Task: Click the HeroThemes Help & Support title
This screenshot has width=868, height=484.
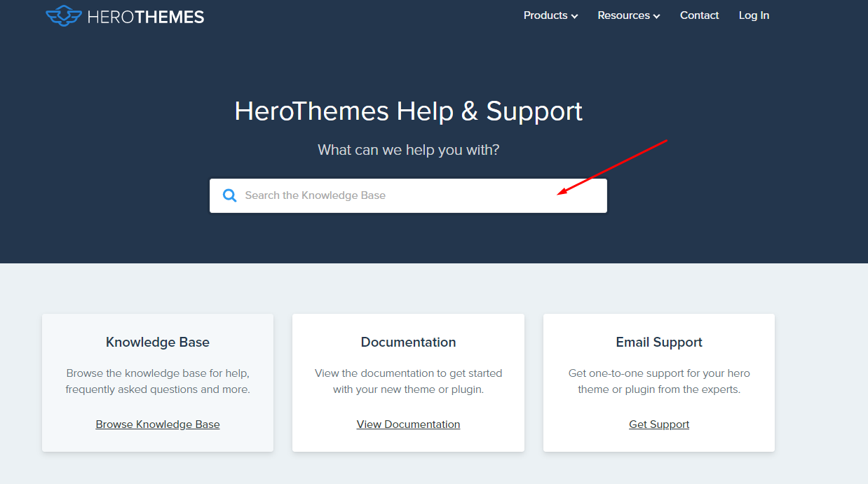Action: pos(408,111)
